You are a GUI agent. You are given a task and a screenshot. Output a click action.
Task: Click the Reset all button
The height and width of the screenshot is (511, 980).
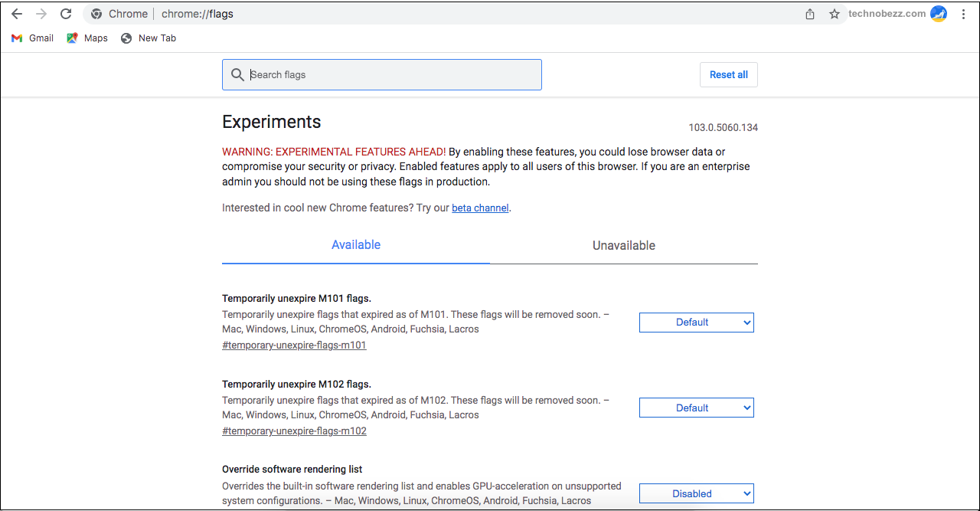[729, 75]
